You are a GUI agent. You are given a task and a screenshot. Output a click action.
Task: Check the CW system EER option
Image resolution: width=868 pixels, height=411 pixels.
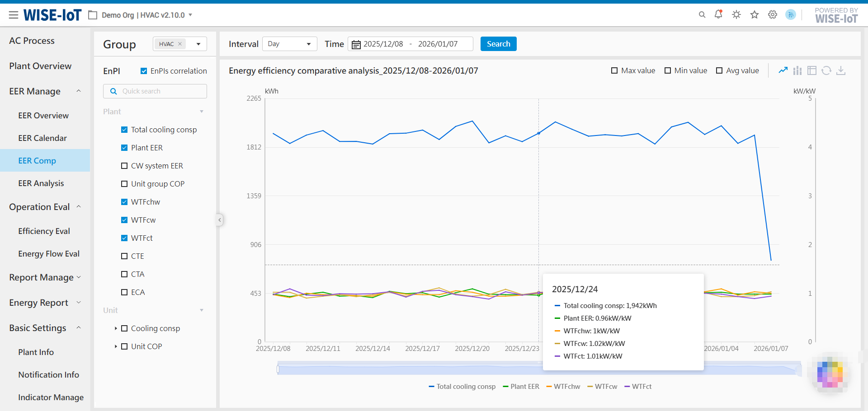[124, 166]
